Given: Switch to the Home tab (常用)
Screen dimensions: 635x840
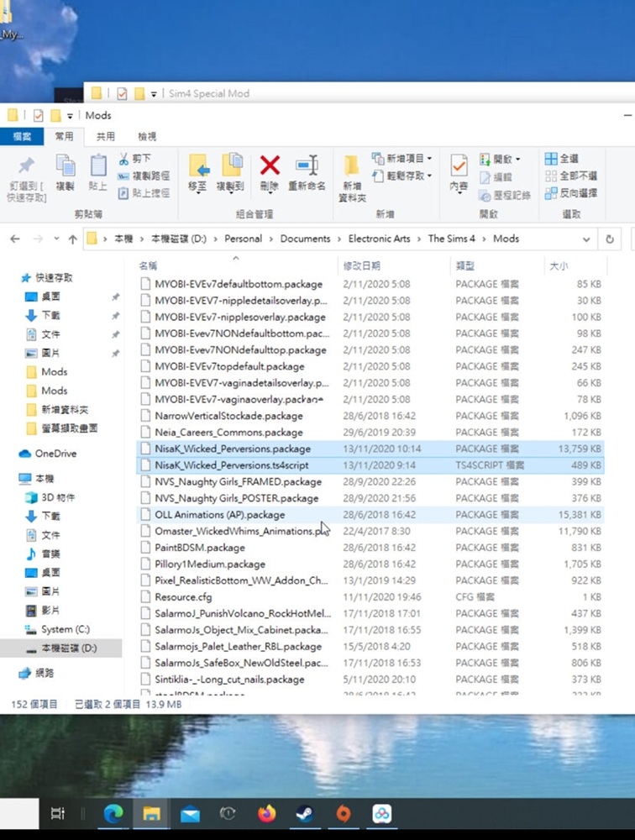Looking at the screenshot, I should 65,137.
